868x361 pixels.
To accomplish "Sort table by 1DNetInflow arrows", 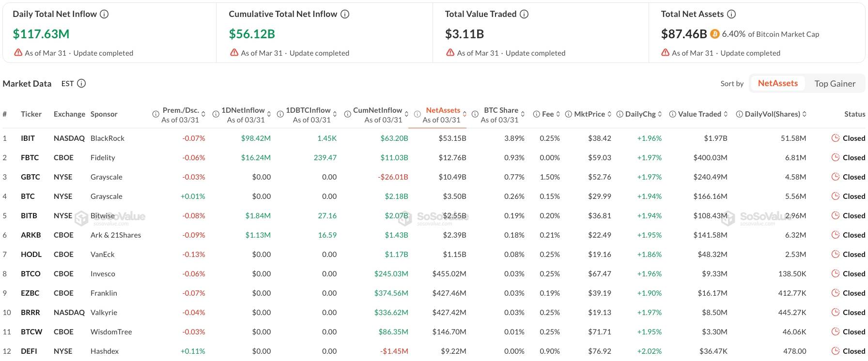I will [269, 114].
